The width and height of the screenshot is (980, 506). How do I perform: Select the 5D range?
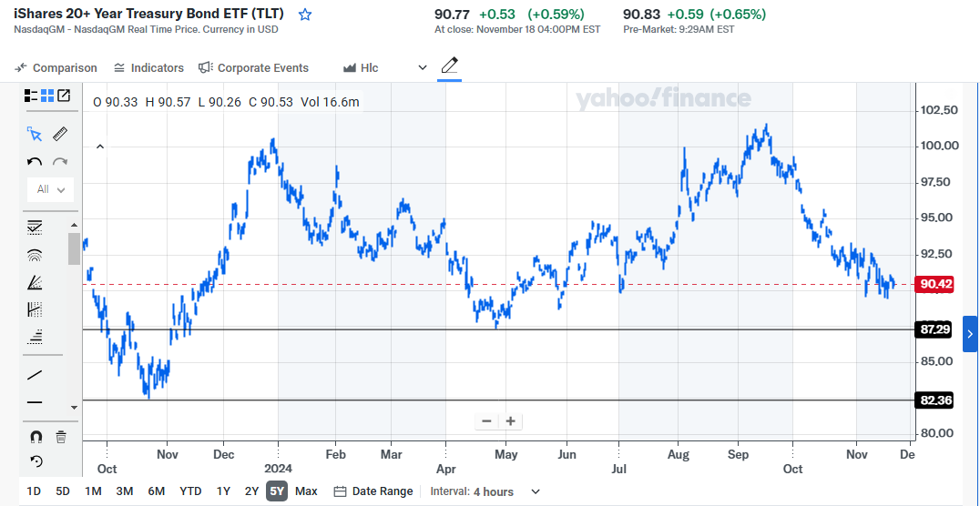(x=63, y=491)
